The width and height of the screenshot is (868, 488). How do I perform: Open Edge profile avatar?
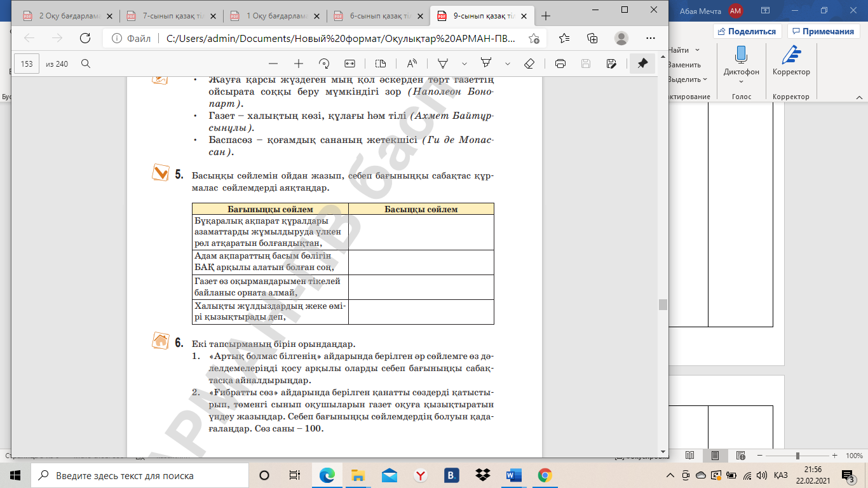(x=621, y=38)
